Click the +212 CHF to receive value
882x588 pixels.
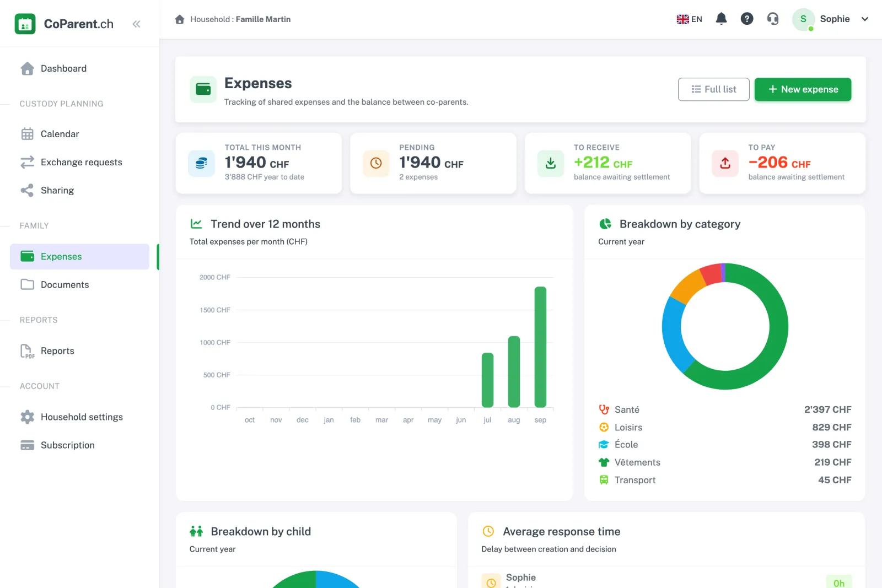pos(603,163)
